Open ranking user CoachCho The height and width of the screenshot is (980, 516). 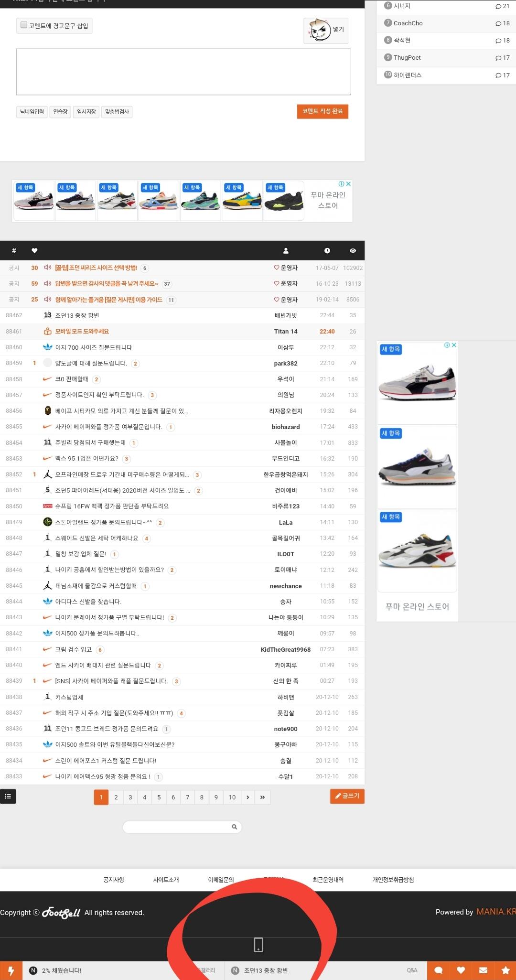click(408, 23)
